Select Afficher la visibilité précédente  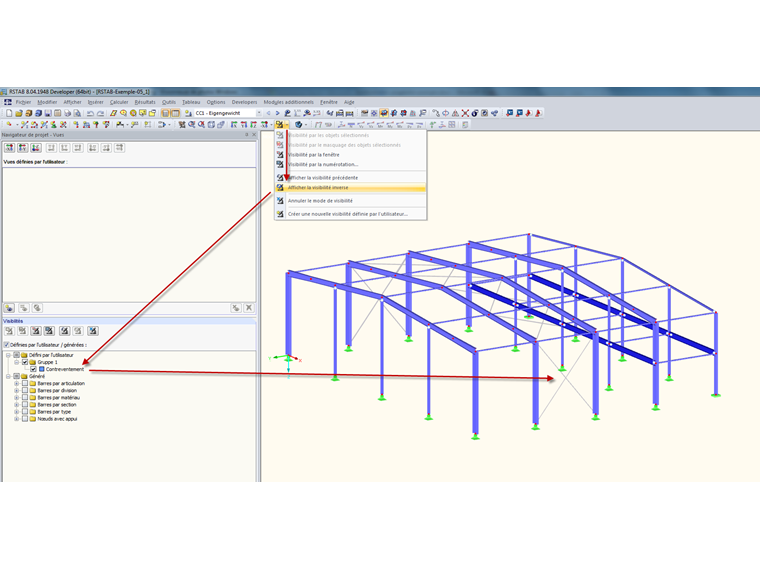click(x=350, y=178)
